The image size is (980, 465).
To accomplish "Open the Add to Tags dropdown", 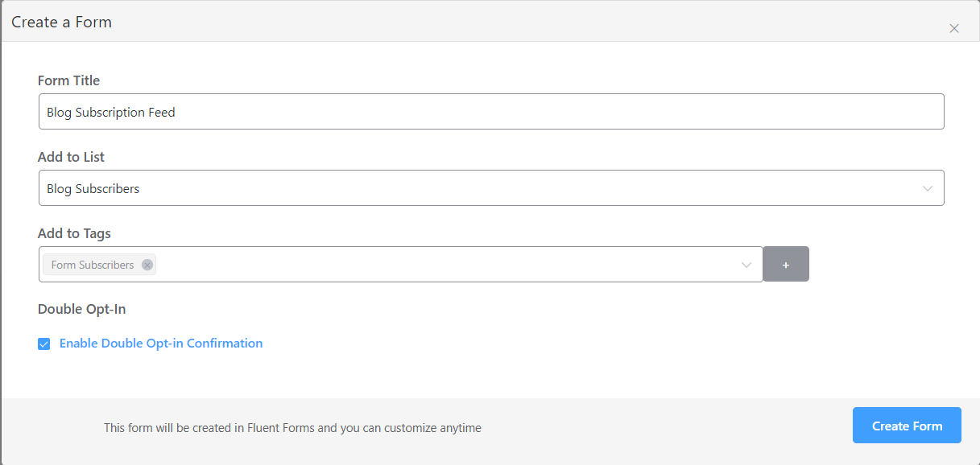I will coord(403,263).
